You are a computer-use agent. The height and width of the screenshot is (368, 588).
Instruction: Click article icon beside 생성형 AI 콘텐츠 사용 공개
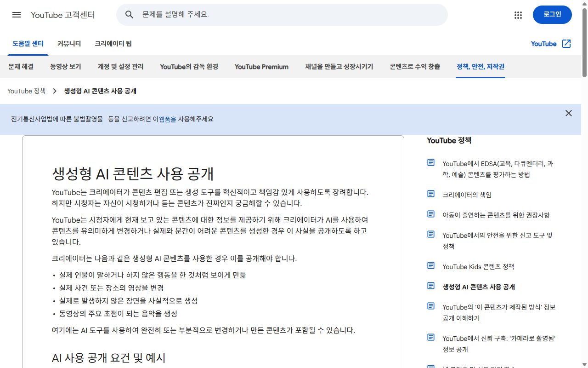tap(431, 286)
